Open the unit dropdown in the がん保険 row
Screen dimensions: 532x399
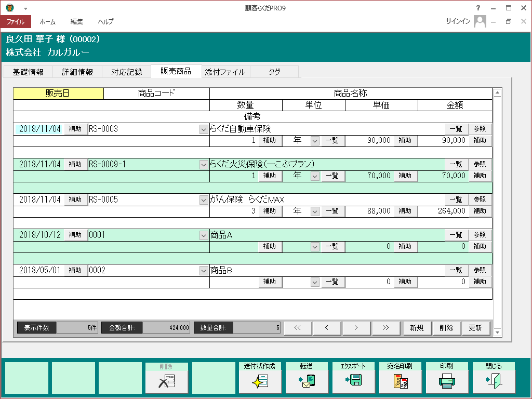[315, 211]
